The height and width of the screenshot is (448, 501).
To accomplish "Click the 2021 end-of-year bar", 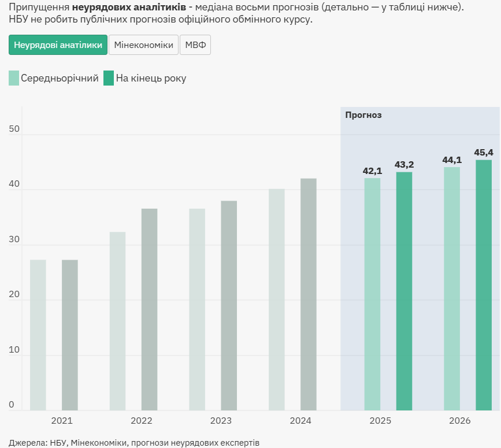I will pos(70,335).
